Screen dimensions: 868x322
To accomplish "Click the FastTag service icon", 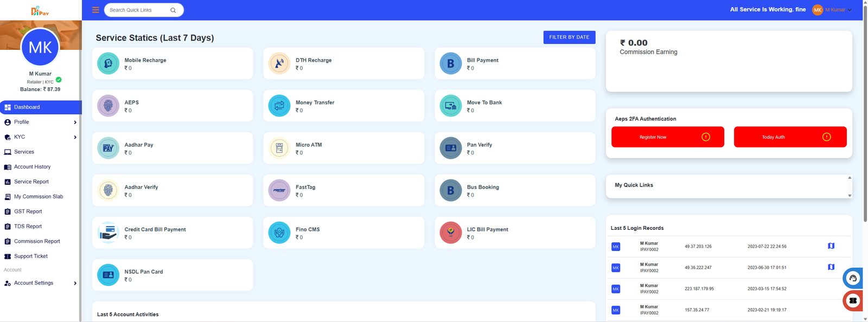I will tap(279, 190).
